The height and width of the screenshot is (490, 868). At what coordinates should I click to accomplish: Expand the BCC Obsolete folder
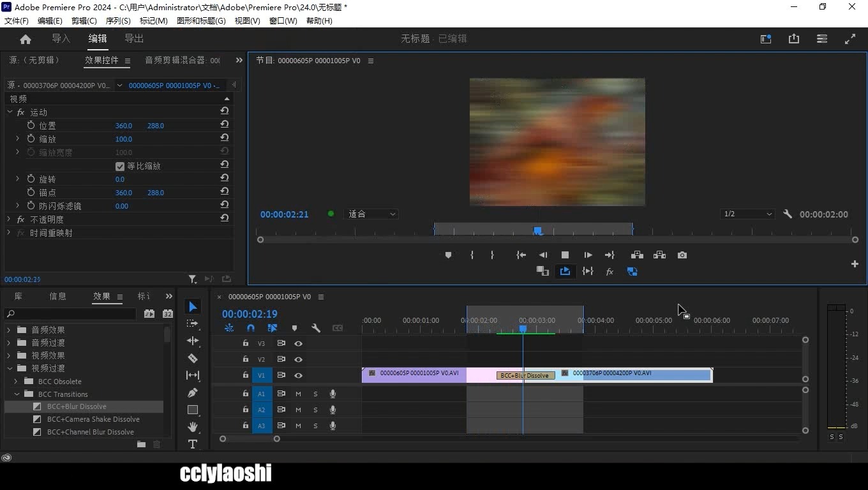17,382
